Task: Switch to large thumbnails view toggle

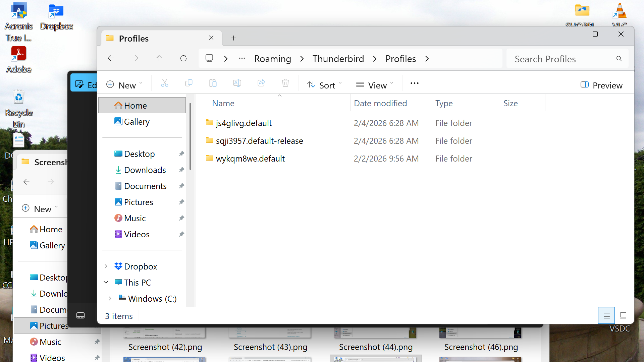Action: pos(623,315)
